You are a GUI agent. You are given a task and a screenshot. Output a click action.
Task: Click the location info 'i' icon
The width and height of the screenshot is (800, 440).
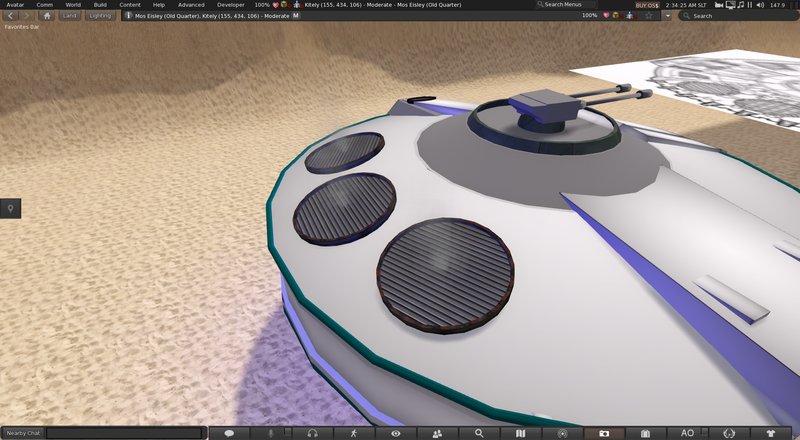[x=129, y=16]
